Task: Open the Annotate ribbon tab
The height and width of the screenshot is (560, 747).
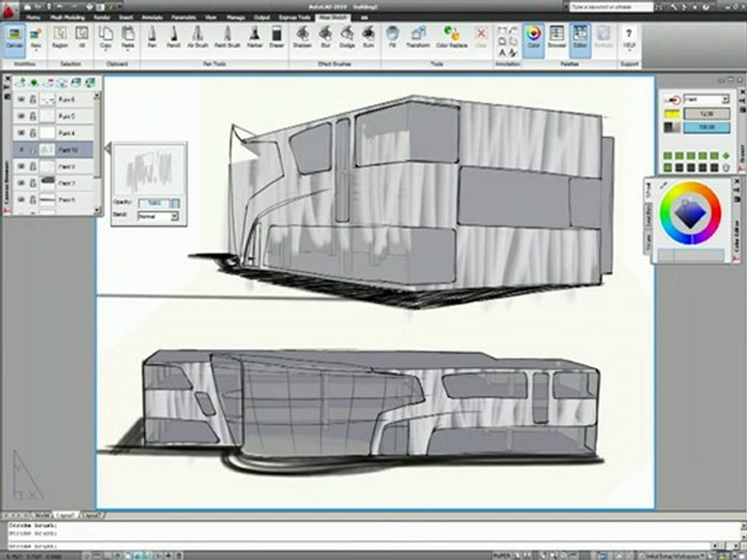Action: (152, 18)
